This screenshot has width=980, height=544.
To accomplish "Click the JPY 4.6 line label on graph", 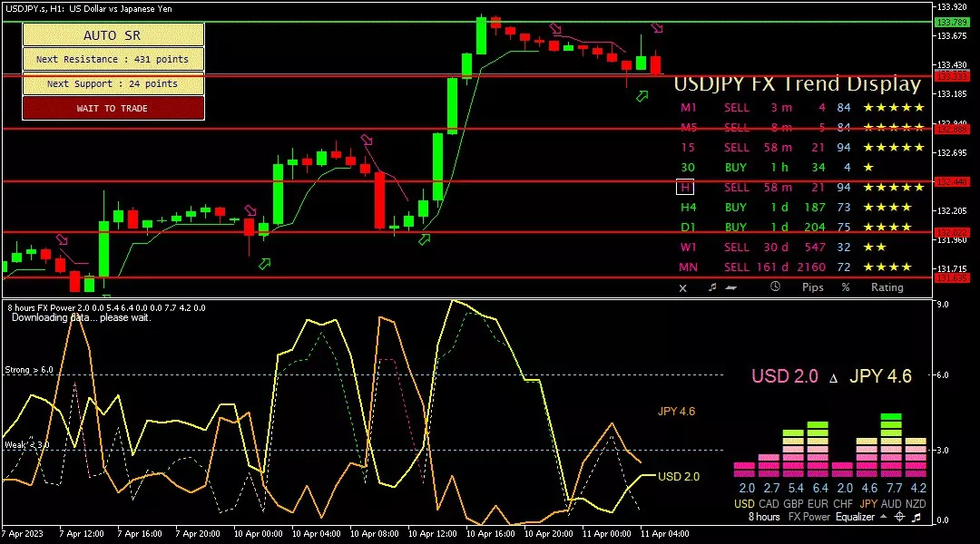I will (676, 411).
